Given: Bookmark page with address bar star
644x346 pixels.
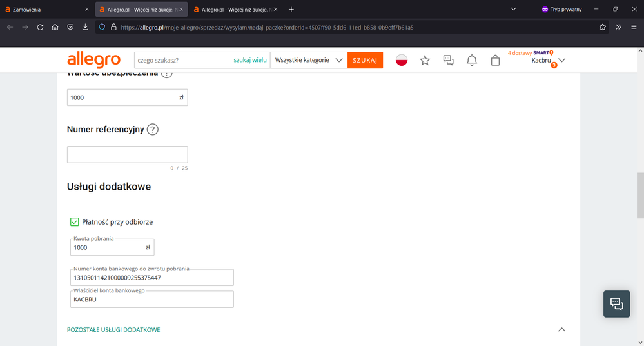Looking at the screenshot, I should coord(603,27).
